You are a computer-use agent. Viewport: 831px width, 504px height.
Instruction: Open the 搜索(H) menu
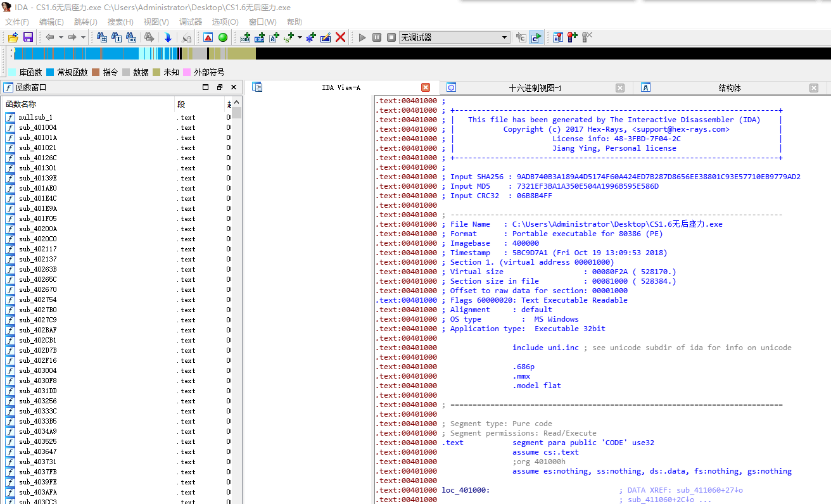(x=120, y=22)
